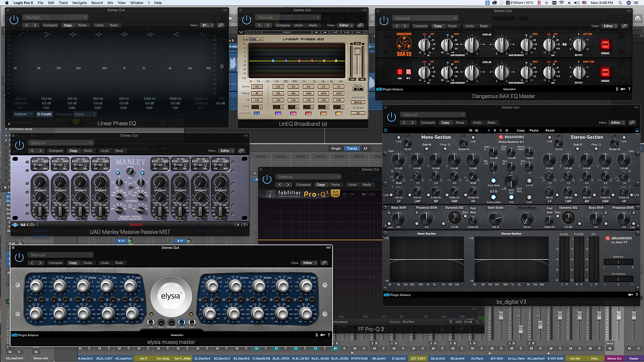Select the high-pass band icon in Linear Phase EQ

21,34
